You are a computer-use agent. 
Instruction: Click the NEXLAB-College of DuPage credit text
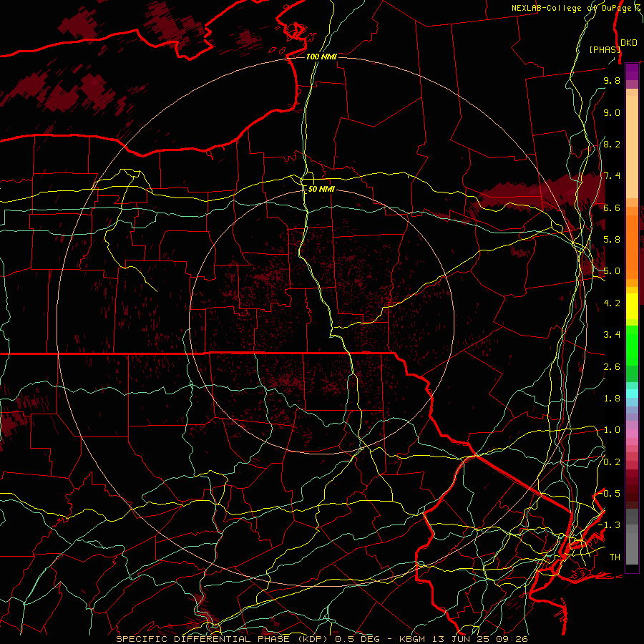[x=577, y=8]
